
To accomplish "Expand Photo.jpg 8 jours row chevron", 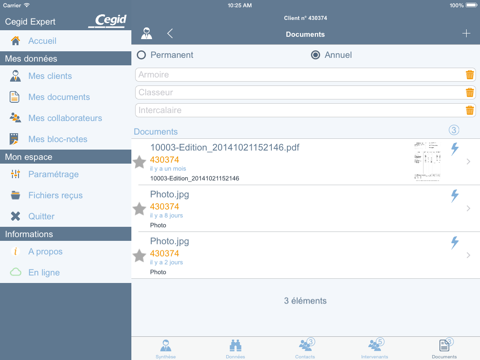I will [x=468, y=208].
